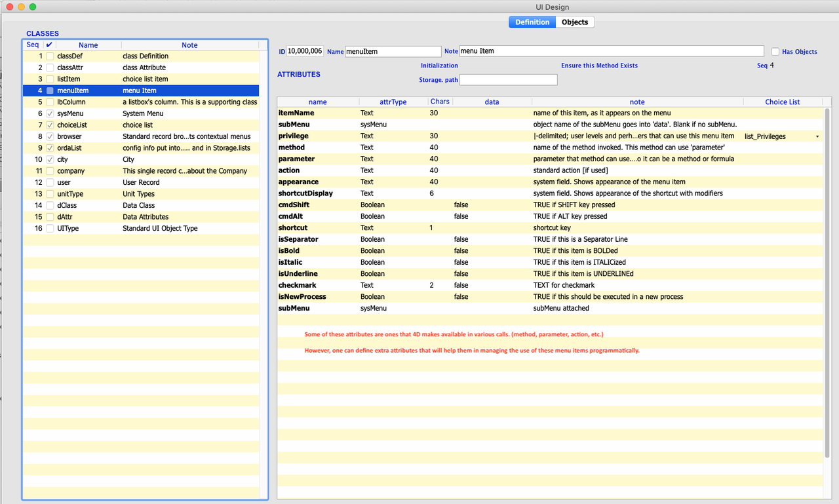Select the Definition tab
This screenshot has height=504, width=839.
[x=532, y=22]
